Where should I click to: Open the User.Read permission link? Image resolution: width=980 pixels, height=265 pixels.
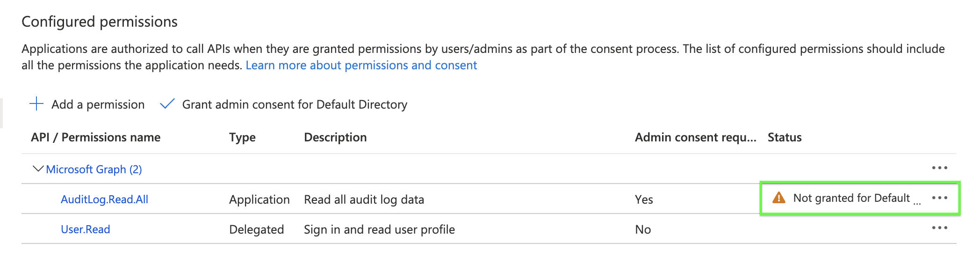(x=86, y=229)
